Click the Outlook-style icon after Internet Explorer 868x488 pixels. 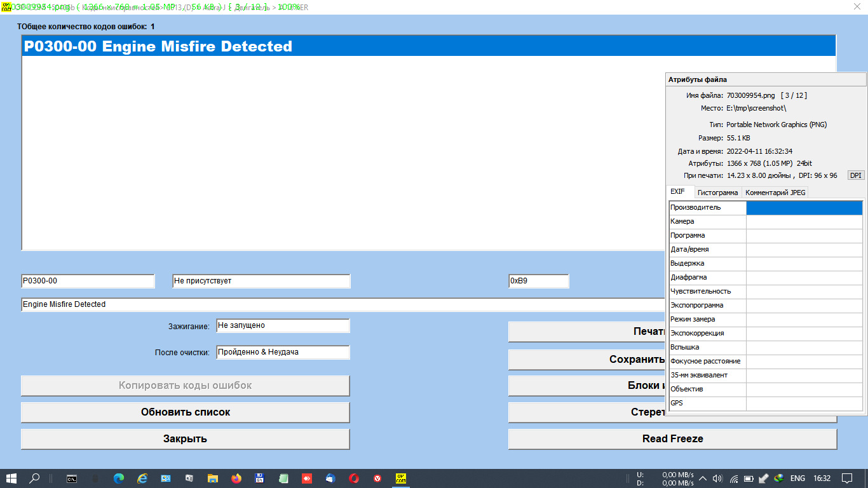165,478
